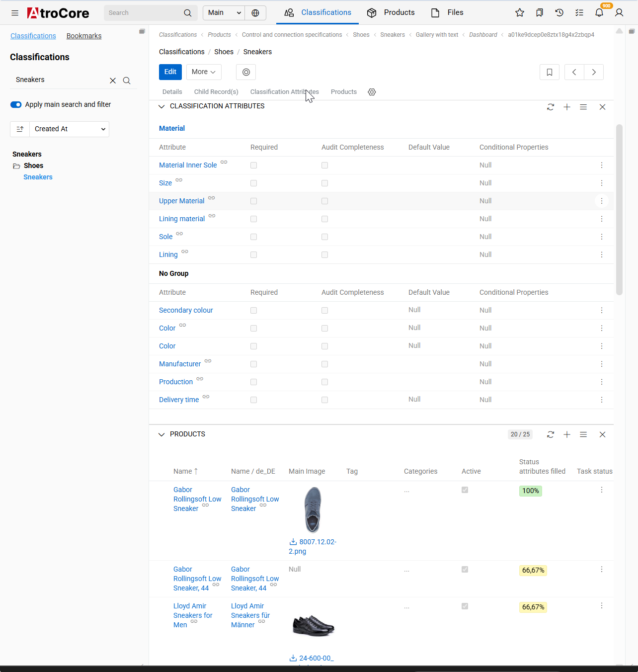
Task: Add a new classification attribute with plus icon
Action: click(566, 107)
